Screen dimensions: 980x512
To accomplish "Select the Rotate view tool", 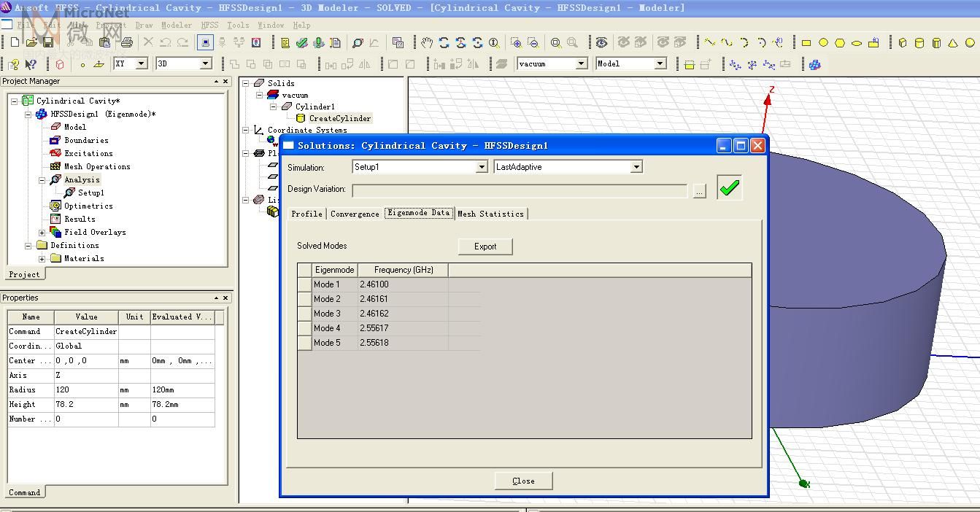I will click(x=444, y=42).
